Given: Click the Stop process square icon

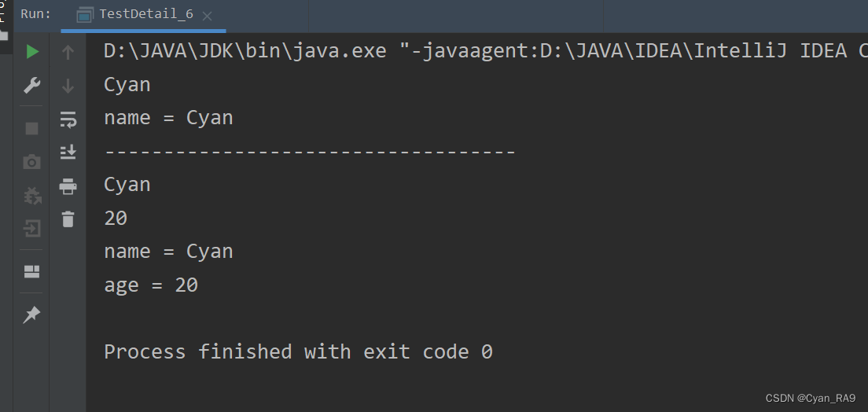Looking at the screenshot, I should 31,128.
